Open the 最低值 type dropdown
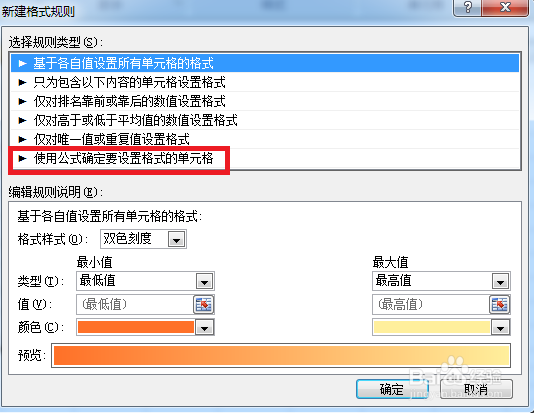 click(x=204, y=282)
